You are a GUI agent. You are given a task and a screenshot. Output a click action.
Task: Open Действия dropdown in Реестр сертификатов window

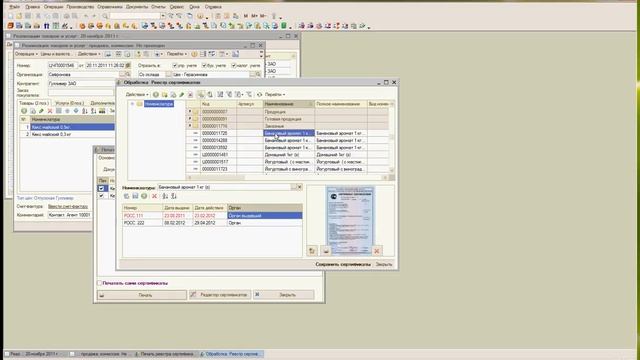point(137,94)
